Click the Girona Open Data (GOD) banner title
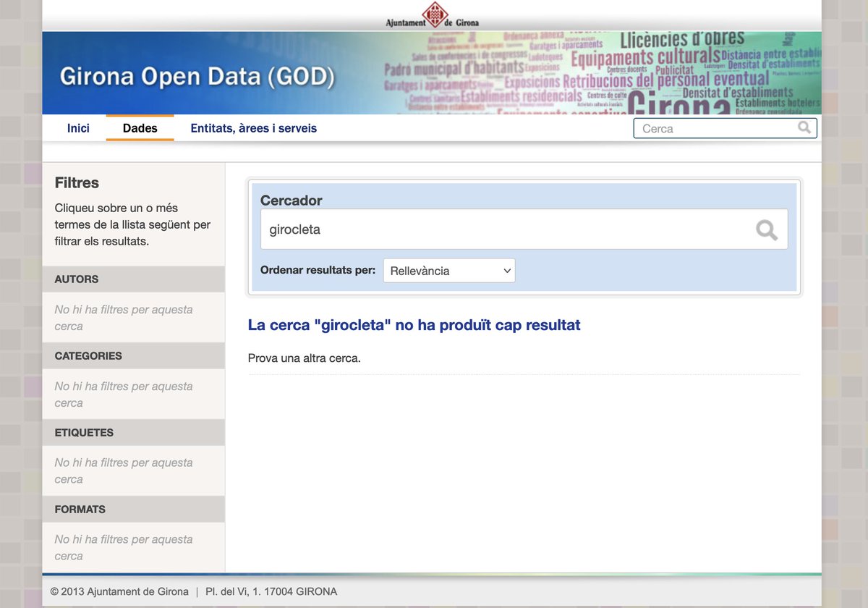Viewport: 868px width, 608px height. (x=197, y=77)
